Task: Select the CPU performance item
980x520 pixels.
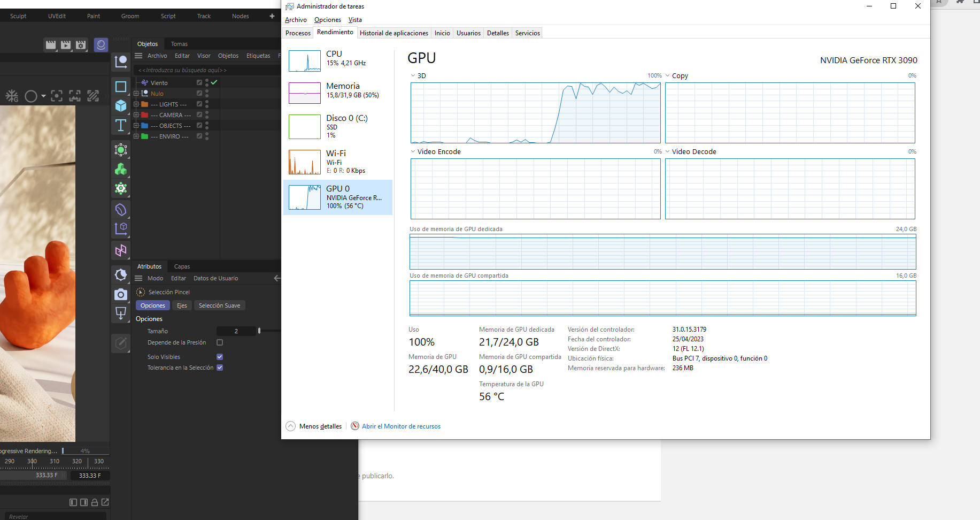Action: pos(338,60)
